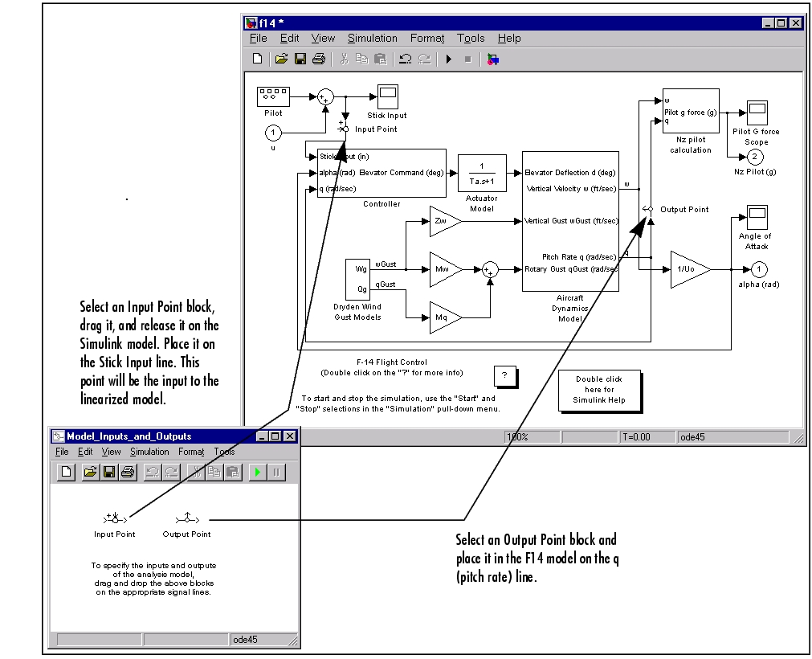Open View menu in f14 window
This screenshot has width=812, height=659.
pyautogui.click(x=323, y=39)
